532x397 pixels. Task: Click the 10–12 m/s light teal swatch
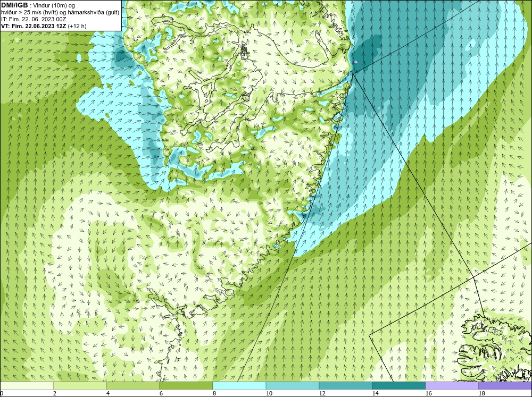(292, 385)
